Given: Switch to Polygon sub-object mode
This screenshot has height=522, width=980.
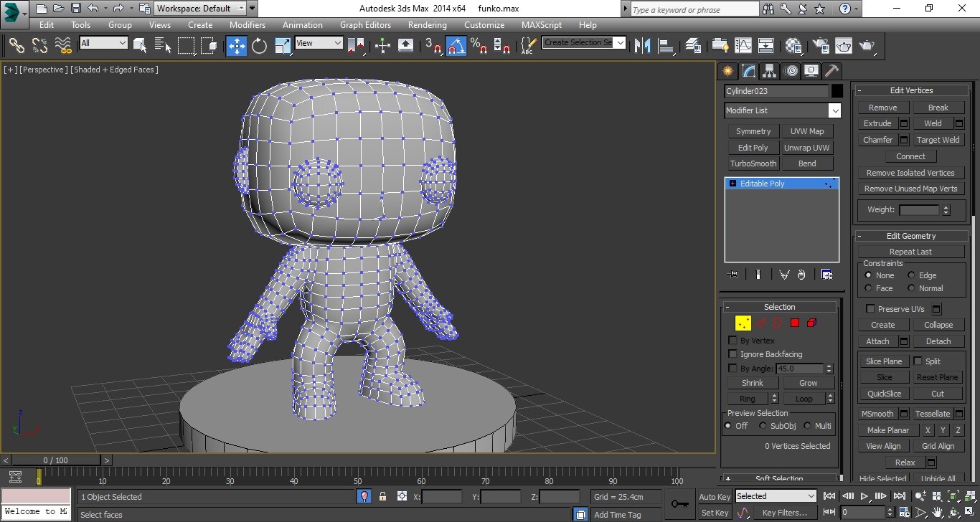Looking at the screenshot, I should point(796,323).
